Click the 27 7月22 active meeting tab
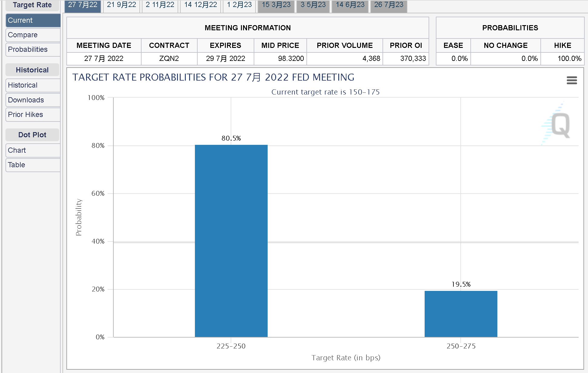The image size is (588, 373). [x=83, y=5]
